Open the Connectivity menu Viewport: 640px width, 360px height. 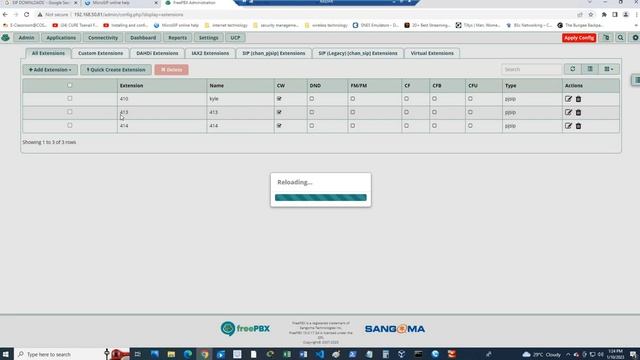[103, 38]
